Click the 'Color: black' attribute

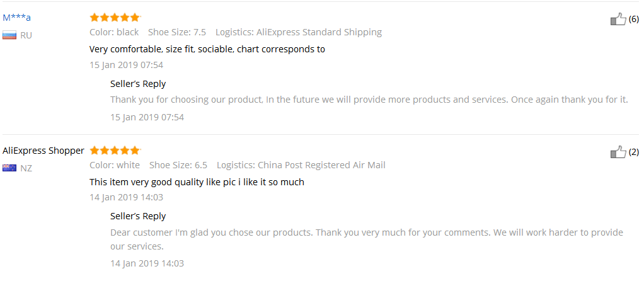point(114,32)
